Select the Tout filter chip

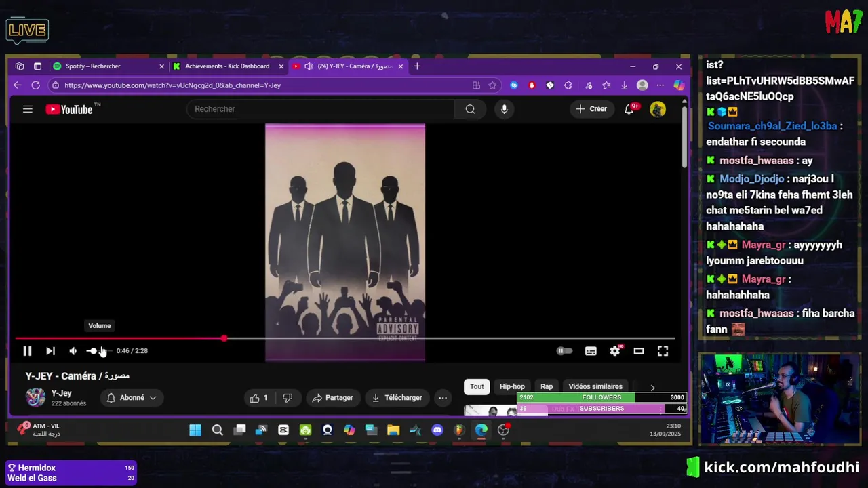coord(477,386)
